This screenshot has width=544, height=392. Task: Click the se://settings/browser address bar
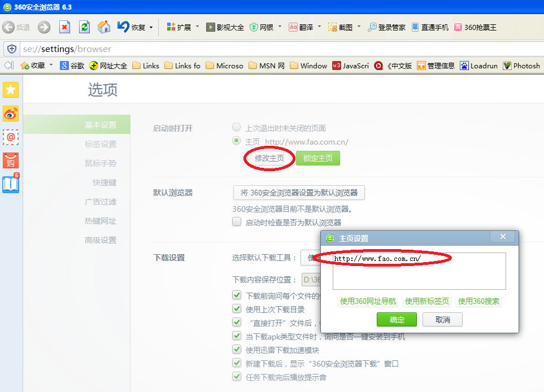point(282,49)
